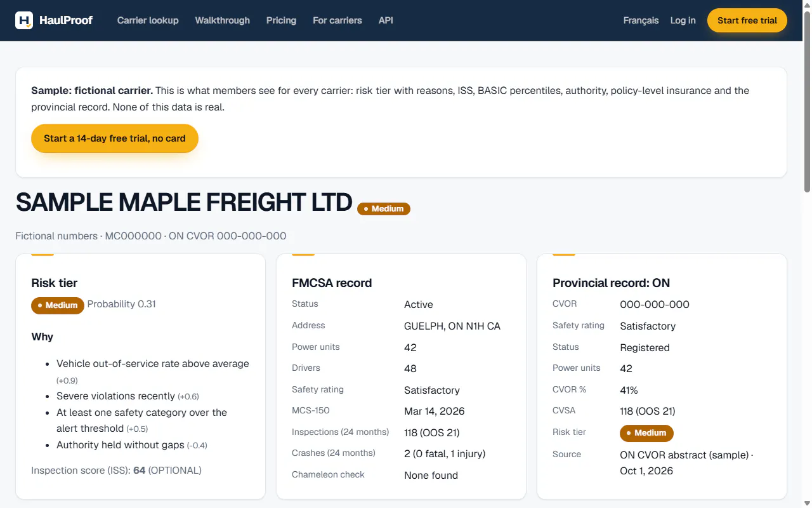
Task: Open the Carrier lookup nav item
Action: pos(148,20)
